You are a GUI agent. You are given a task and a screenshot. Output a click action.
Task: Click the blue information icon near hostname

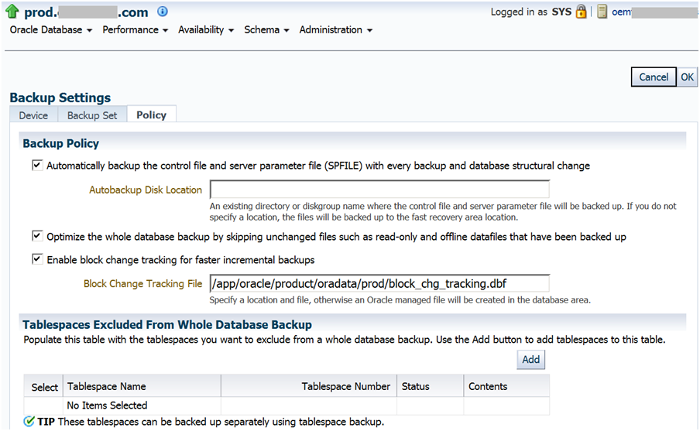162,12
